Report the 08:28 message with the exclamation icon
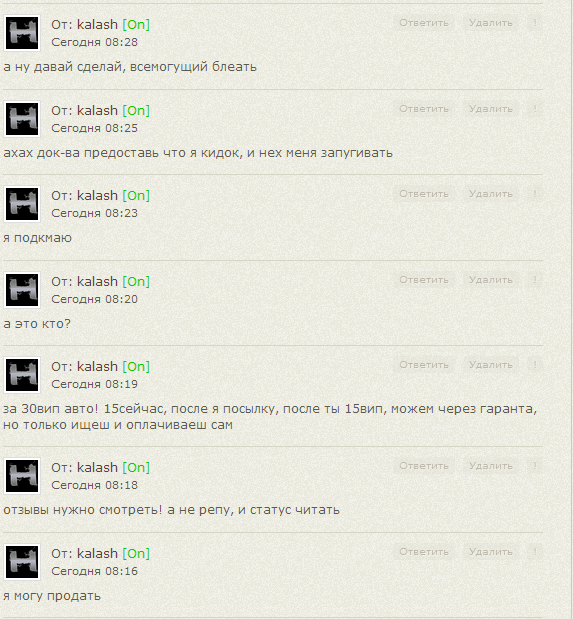 click(535, 23)
